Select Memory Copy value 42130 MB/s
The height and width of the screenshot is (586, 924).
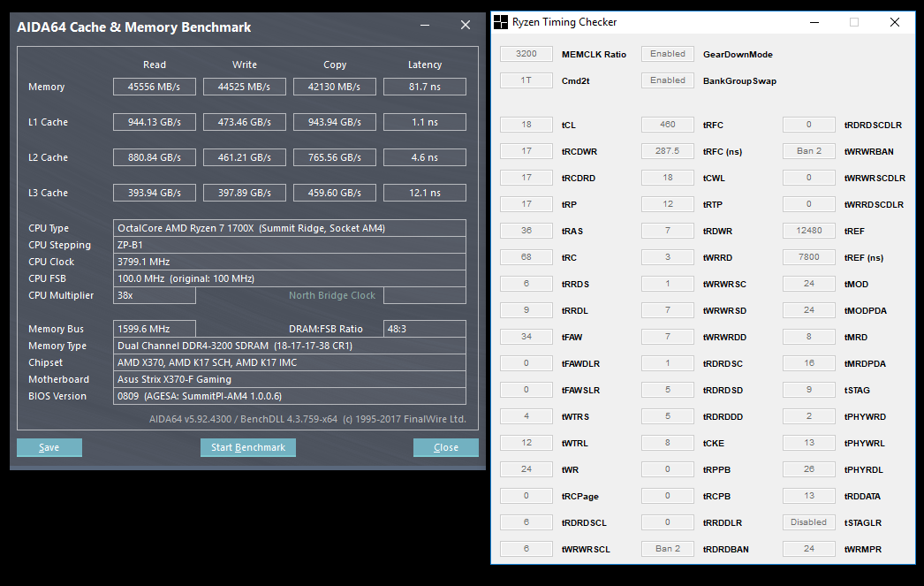pyautogui.click(x=335, y=87)
